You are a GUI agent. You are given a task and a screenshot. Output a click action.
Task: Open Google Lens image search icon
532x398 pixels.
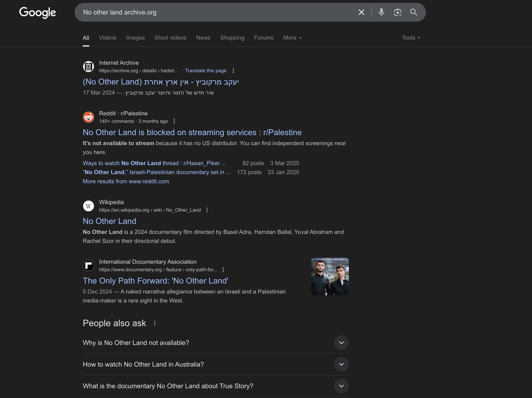coord(398,12)
